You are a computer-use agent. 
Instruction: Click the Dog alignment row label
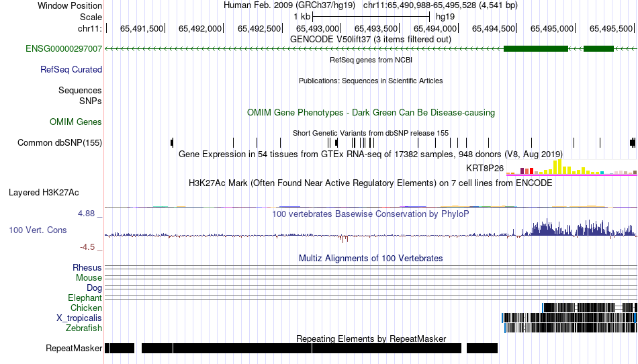point(94,288)
